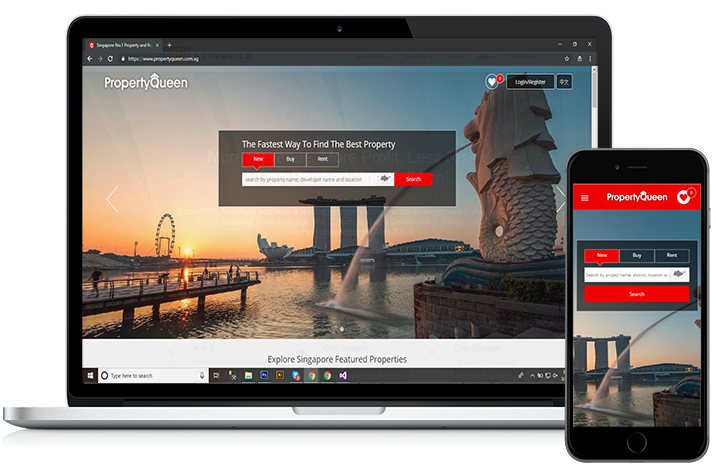Open the favorites heart icon on the laptop site
This screenshot has width=716, height=473.
click(492, 82)
